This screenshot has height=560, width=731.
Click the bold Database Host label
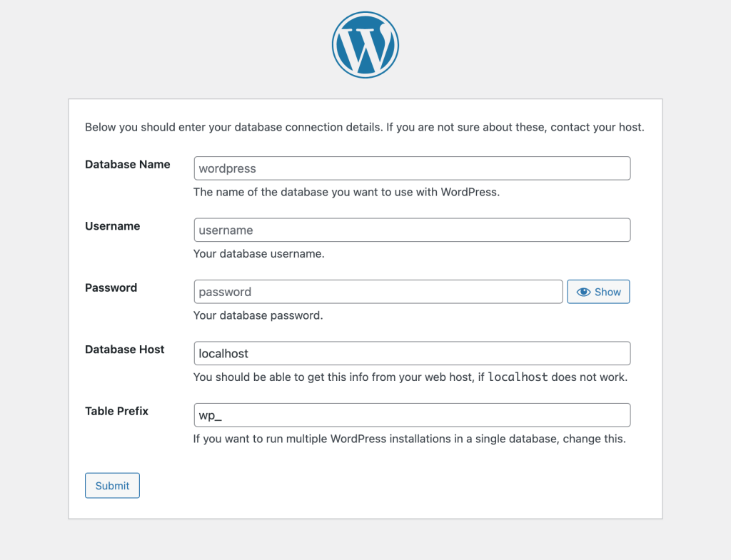(124, 350)
